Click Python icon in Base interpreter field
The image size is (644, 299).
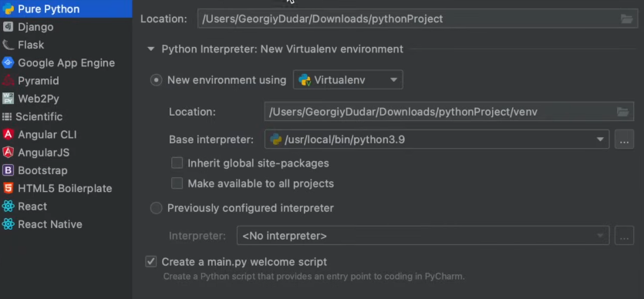point(275,139)
